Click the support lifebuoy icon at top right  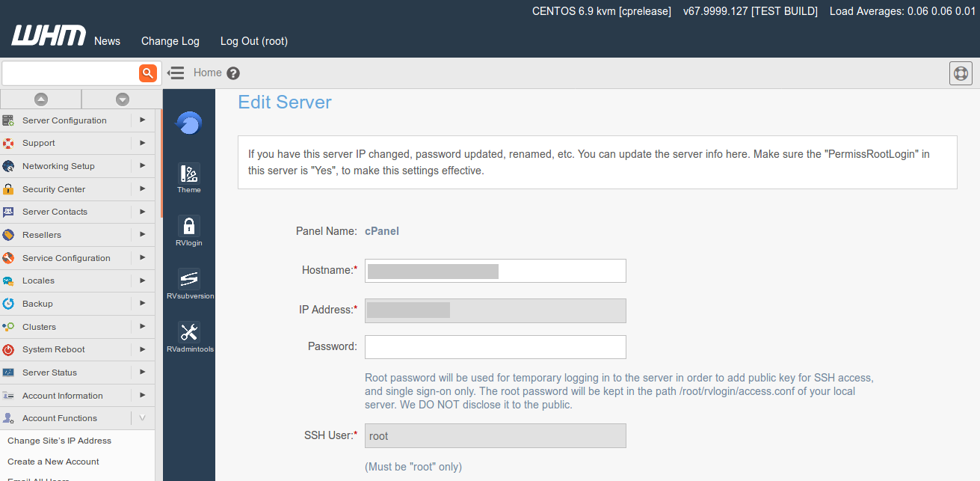click(x=961, y=73)
